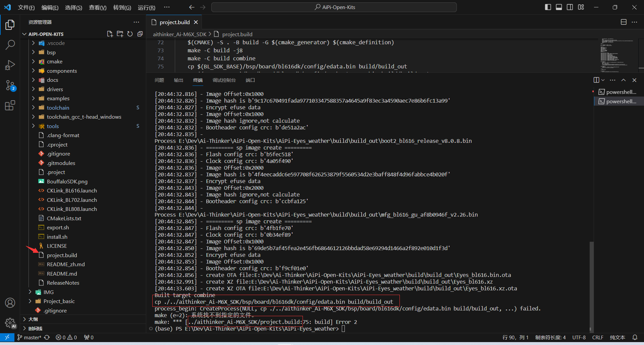Click New Folder icon in explorer header

[120, 34]
